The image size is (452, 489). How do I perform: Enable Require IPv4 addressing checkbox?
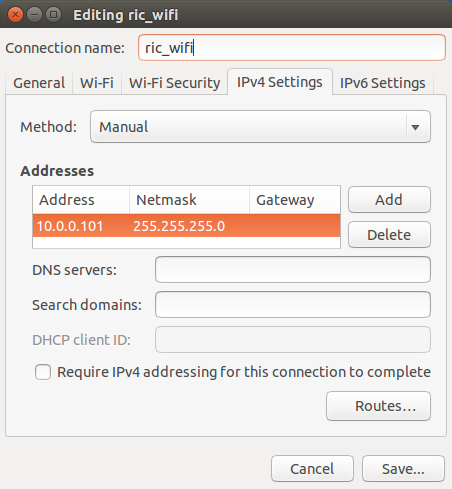(43, 372)
